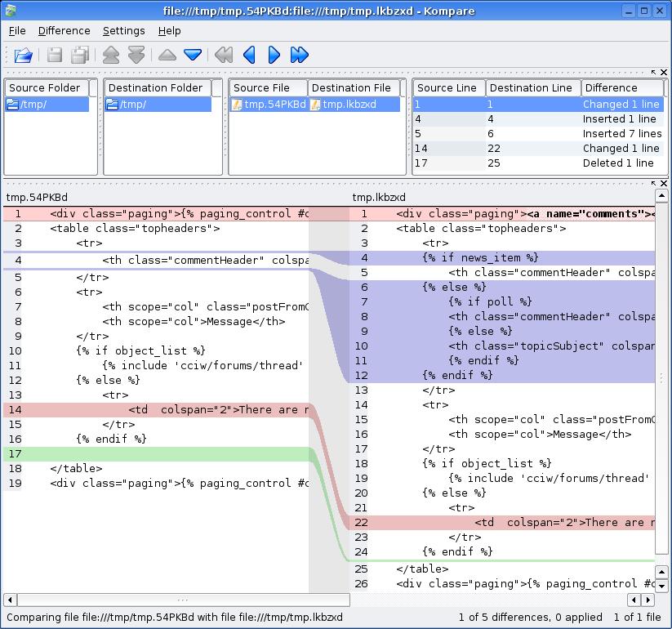Select destination file tmp.lkbzxd in file list
Viewport: 672px width, 629px height.
(x=354, y=105)
